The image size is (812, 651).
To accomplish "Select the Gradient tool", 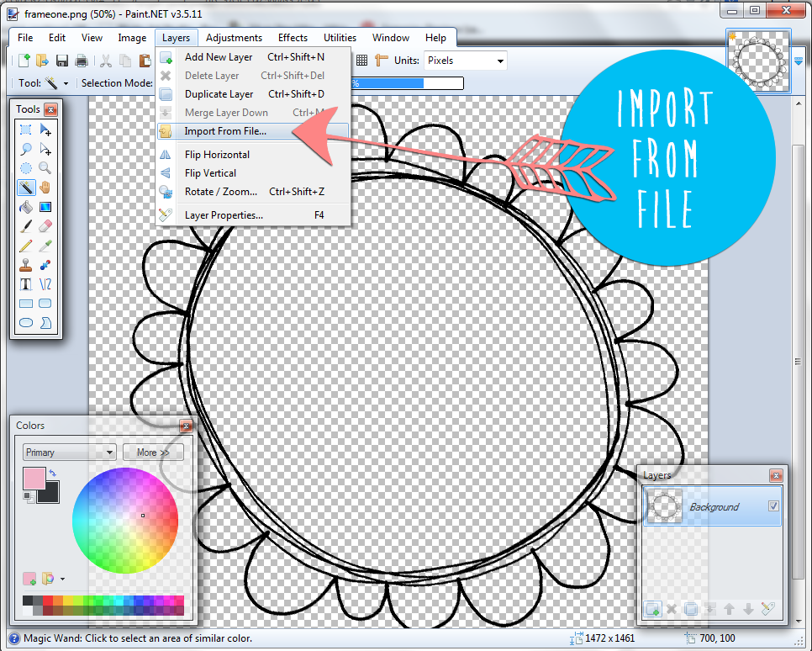I will 47,206.
